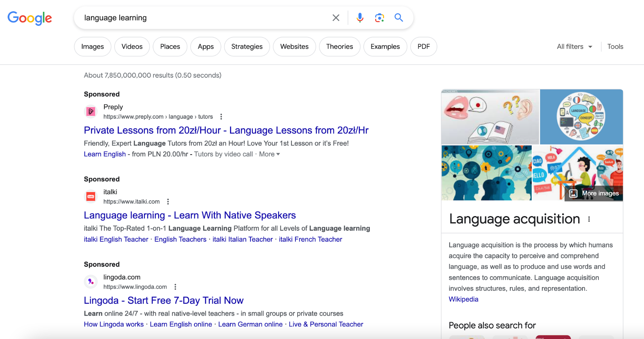This screenshot has height=339, width=644.
Task: Expand More options in Preply ad
Action: point(269,154)
